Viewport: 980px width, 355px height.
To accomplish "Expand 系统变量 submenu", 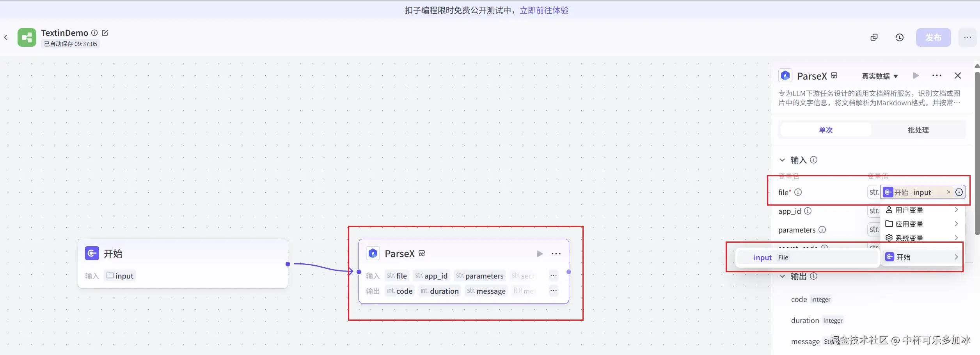I will pyautogui.click(x=922, y=238).
